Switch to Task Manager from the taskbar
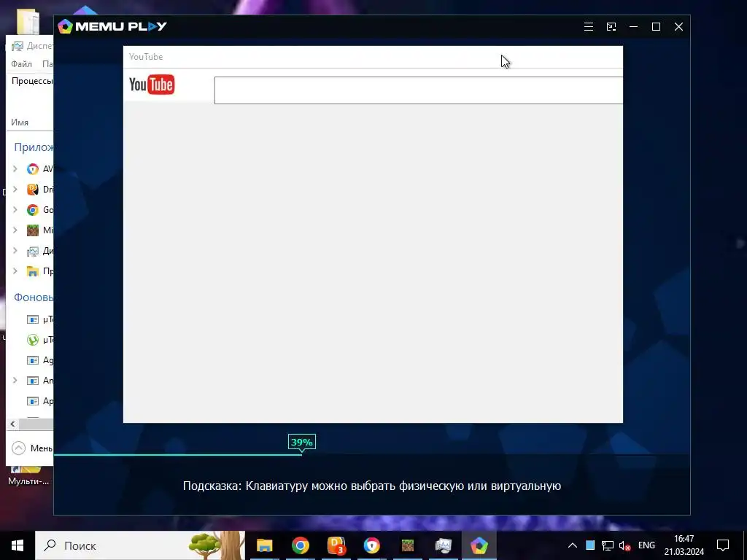The height and width of the screenshot is (560, 747). (x=443, y=545)
